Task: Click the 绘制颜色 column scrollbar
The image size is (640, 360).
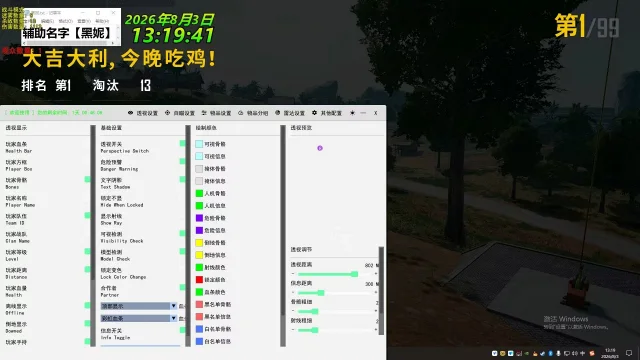Action: click(x=283, y=236)
